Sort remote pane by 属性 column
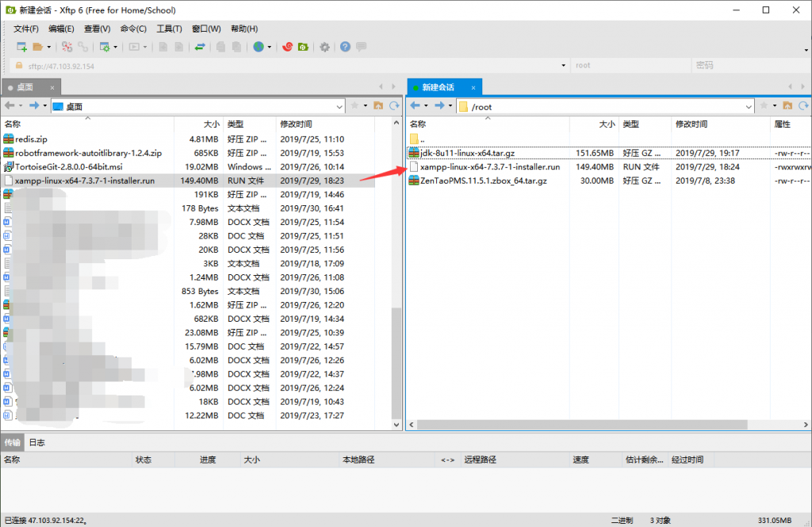 (x=791, y=124)
